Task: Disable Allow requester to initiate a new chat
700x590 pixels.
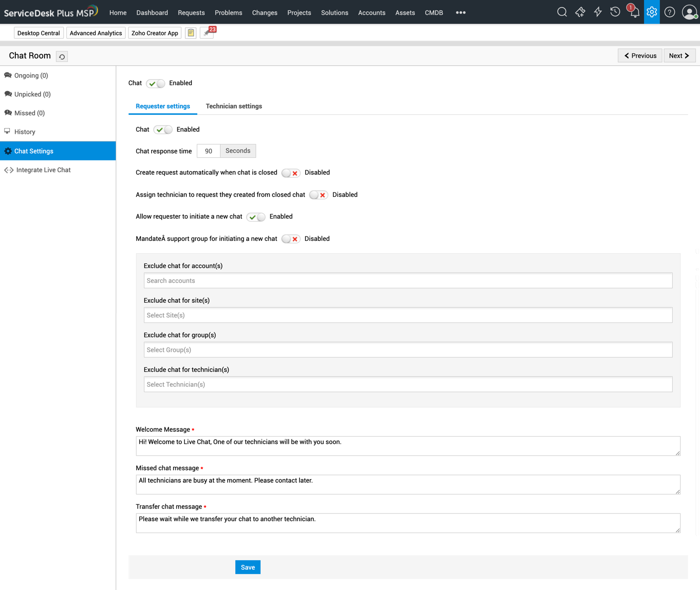Action: point(256,217)
